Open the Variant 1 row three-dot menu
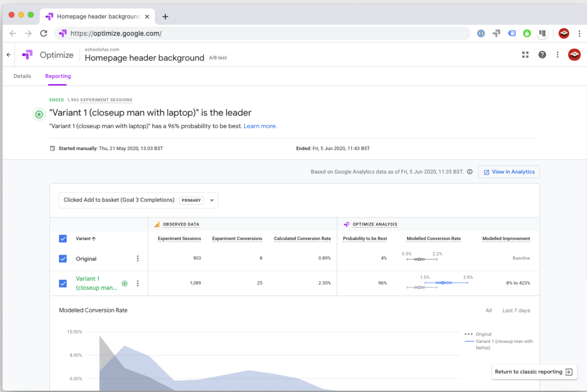Screen dimensions: 587x392 [138, 283]
